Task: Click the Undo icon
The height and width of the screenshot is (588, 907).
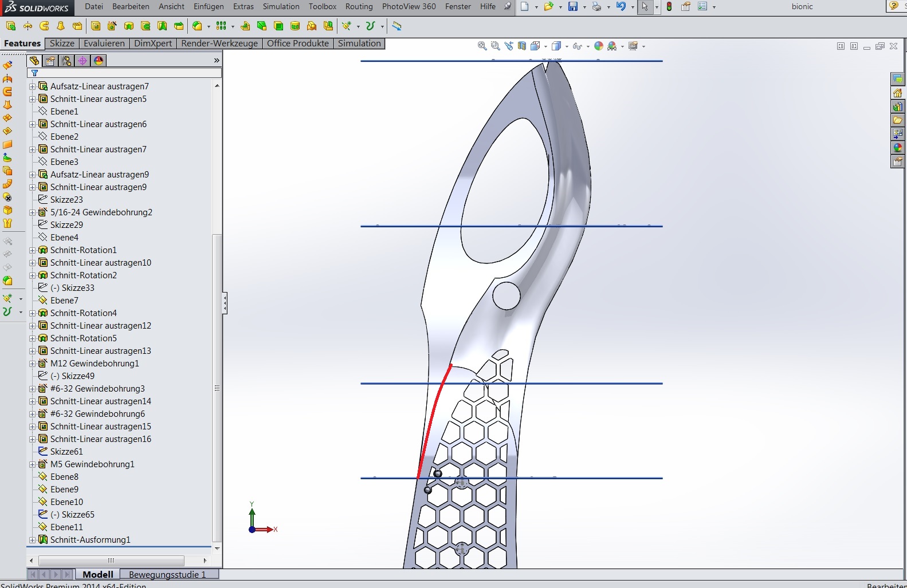Action: click(621, 7)
